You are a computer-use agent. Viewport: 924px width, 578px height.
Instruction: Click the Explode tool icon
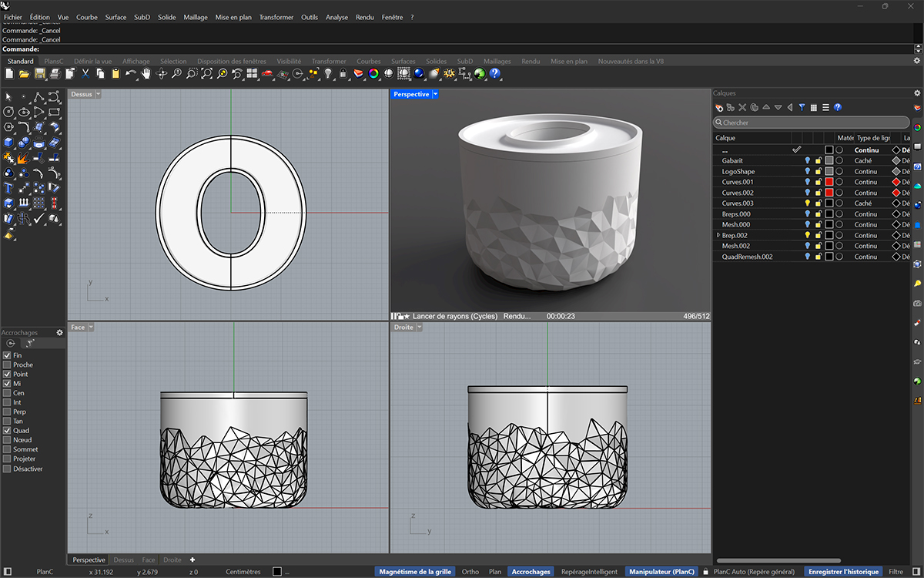[x=24, y=158]
